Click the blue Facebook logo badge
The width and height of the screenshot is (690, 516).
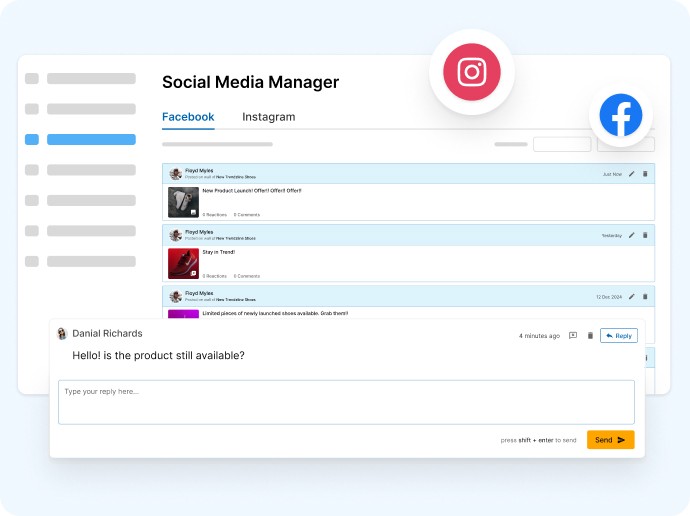[x=621, y=115]
